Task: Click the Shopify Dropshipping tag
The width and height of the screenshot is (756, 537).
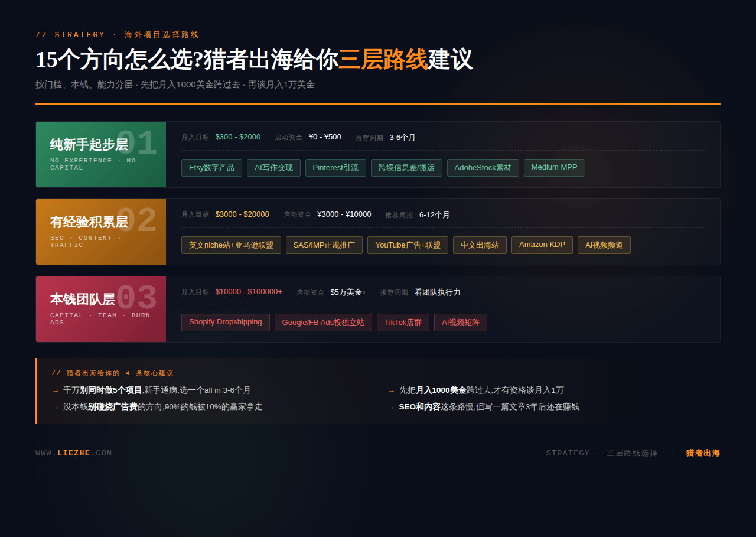Action: pos(226,322)
